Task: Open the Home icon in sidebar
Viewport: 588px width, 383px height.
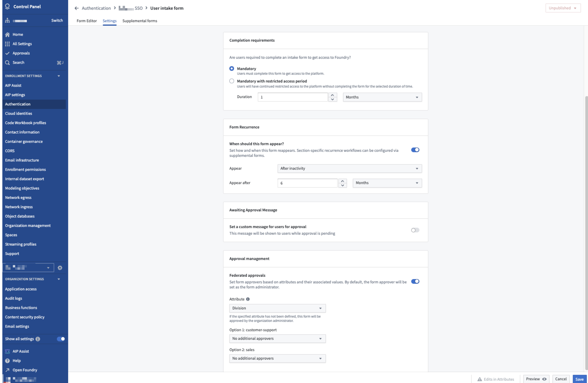Action: pos(7,35)
